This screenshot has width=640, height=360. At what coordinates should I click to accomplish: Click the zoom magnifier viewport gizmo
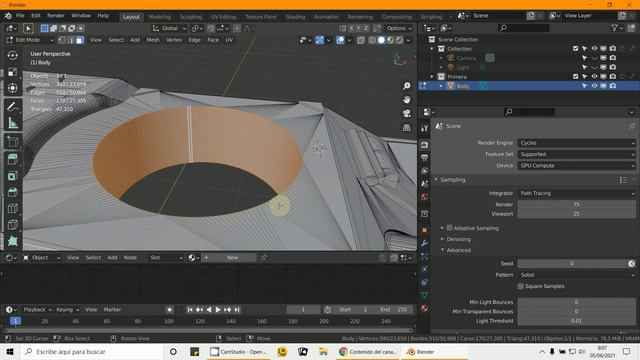click(407, 86)
